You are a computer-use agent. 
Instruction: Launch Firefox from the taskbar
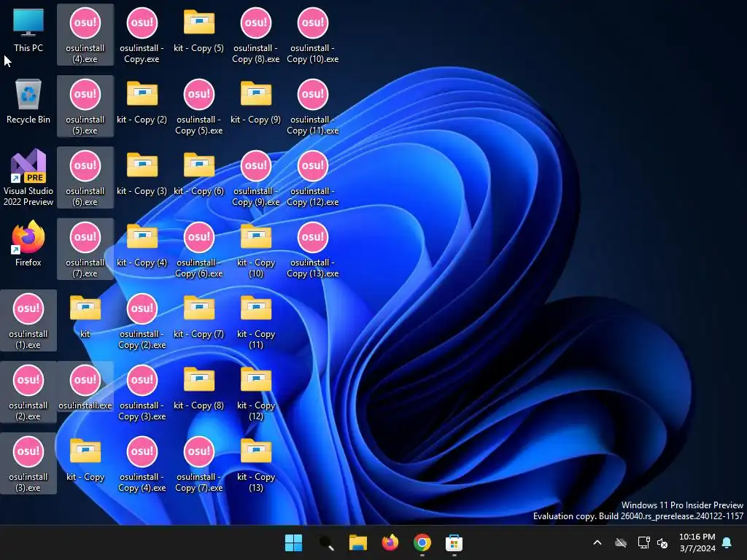point(390,542)
